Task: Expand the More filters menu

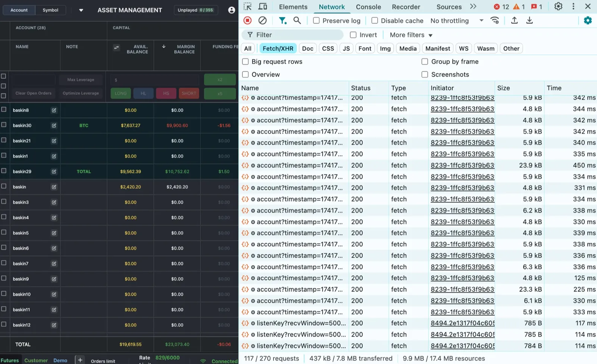Action: click(x=411, y=35)
